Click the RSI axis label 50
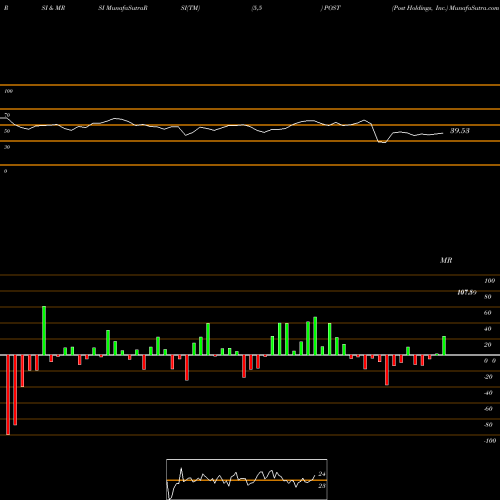 tap(7, 131)
